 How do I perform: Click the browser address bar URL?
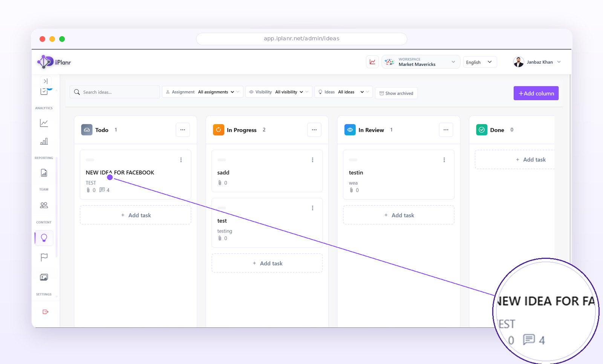[301, 38]
